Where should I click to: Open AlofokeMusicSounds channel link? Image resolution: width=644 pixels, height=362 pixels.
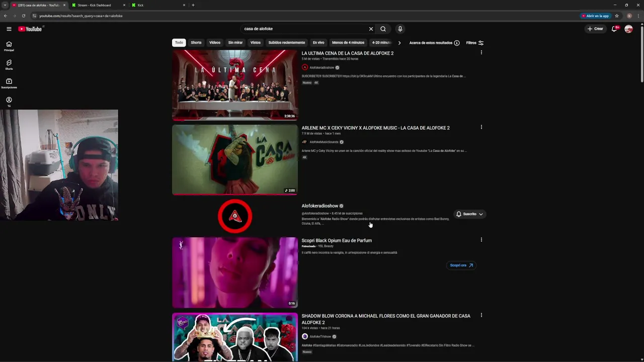click(324, 142)
